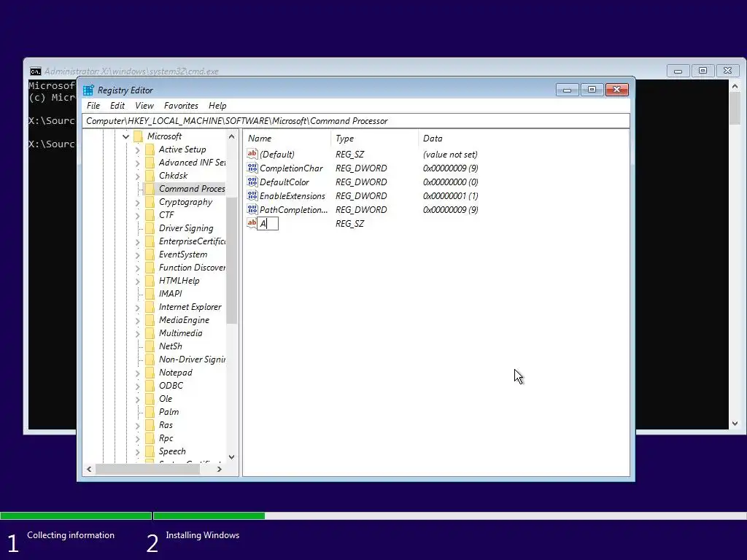The image size is (747, 560).
Task: Expand the CTF key
Action: point(137,215)
